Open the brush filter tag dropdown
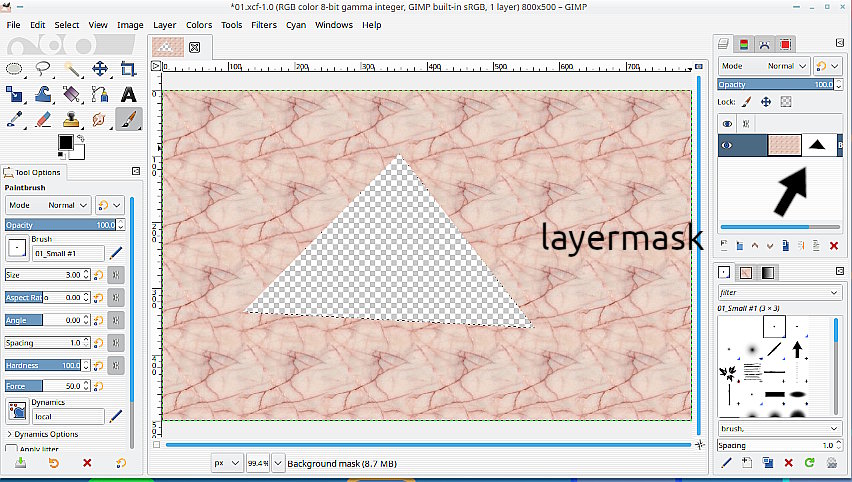 (x=780, y=292)
